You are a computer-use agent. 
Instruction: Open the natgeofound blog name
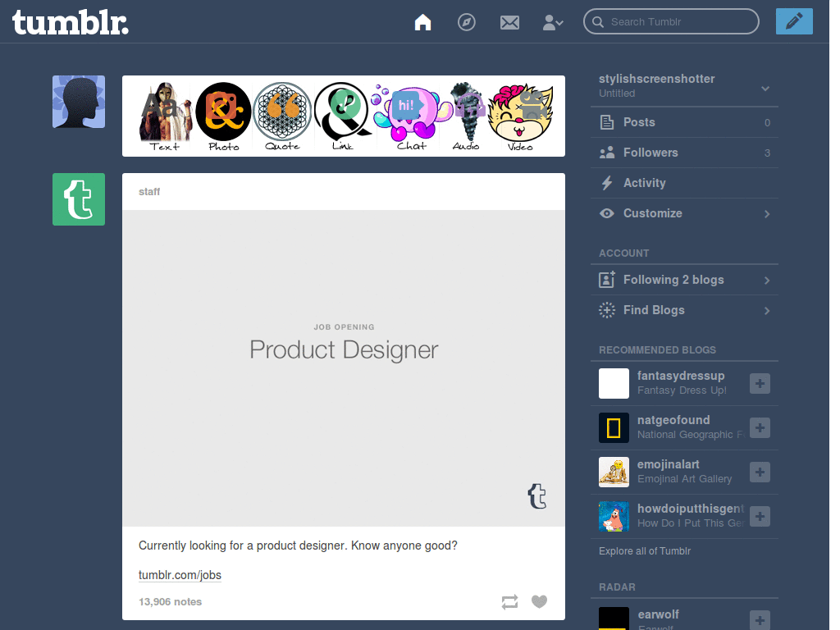click(673, 420)
